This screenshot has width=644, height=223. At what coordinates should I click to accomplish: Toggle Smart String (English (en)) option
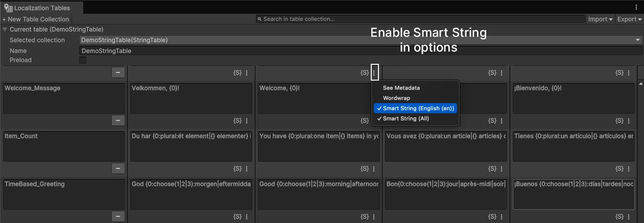tap(416, 108)
